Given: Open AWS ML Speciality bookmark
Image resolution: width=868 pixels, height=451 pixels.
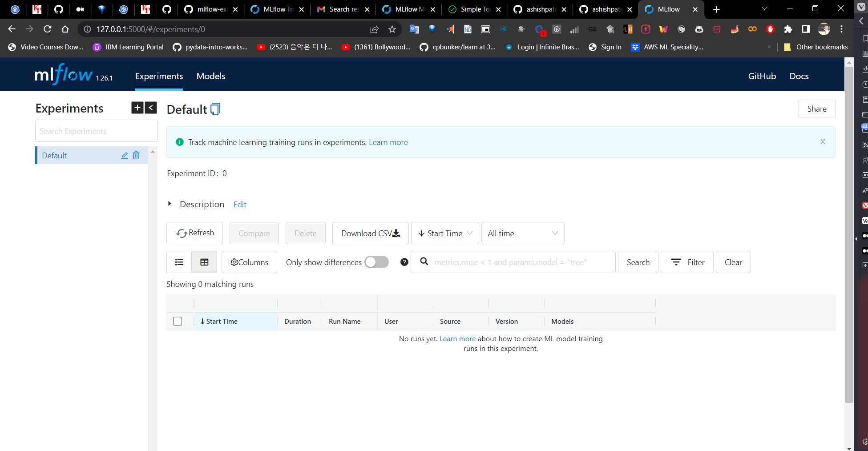Looking at the screenshot, I should click(667, 47).
